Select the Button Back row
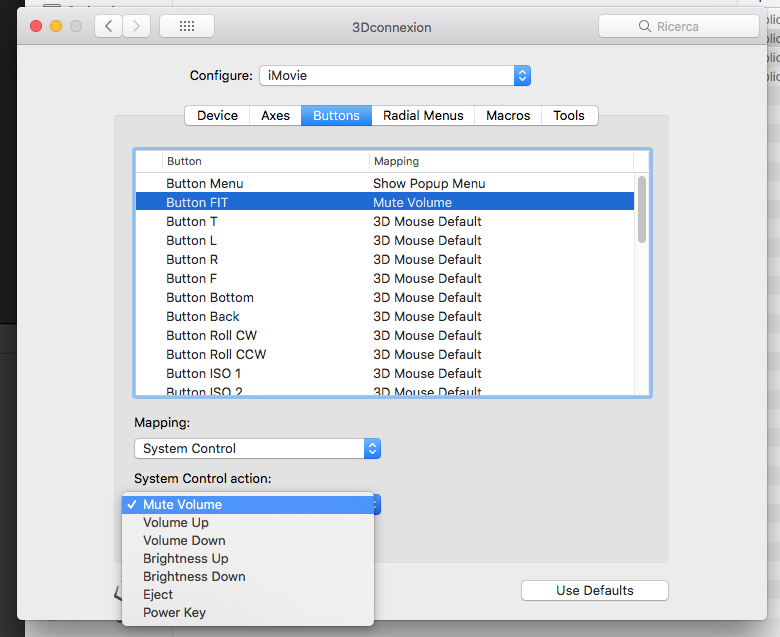 tap(385, 316)
